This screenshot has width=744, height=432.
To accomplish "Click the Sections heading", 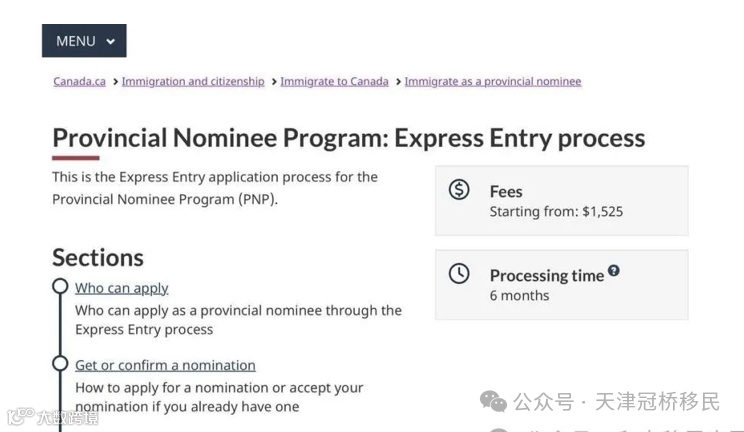I will click(98, 257).
